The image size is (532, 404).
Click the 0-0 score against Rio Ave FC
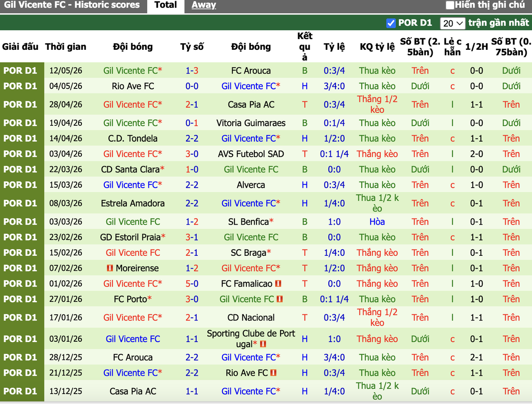(x=192, y=86)
